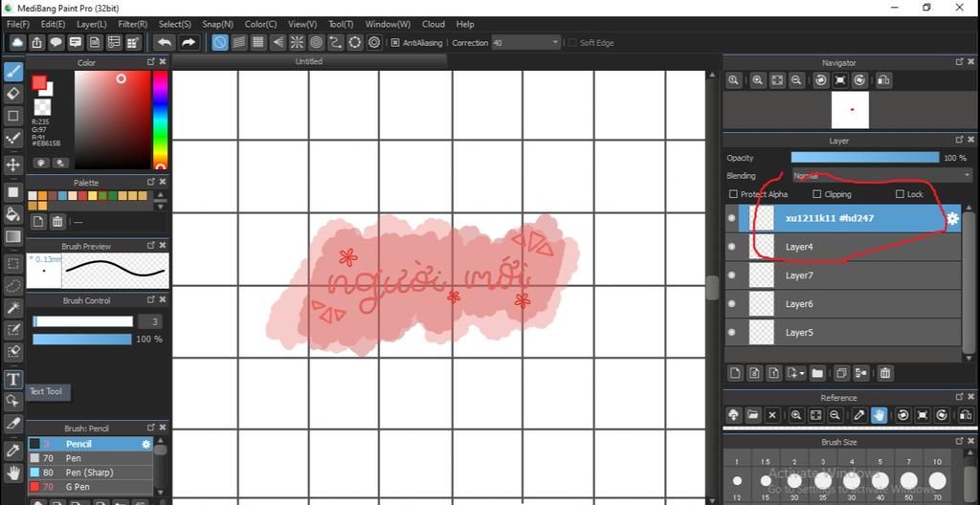This screenshot has height=505, width=980.
Task: Select the Move tool
Action: point(13,165)
